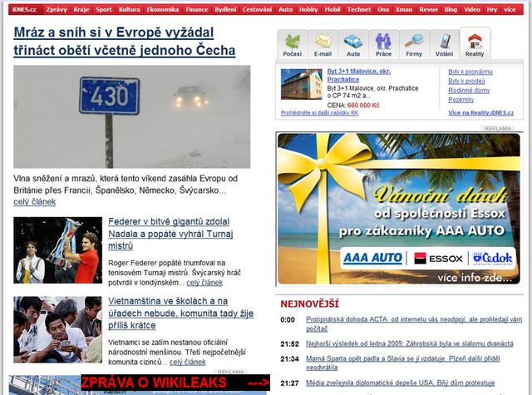Follow 'celý článek' link in Vietnamese story
This screenshot has height=395, width=532.
188,362
